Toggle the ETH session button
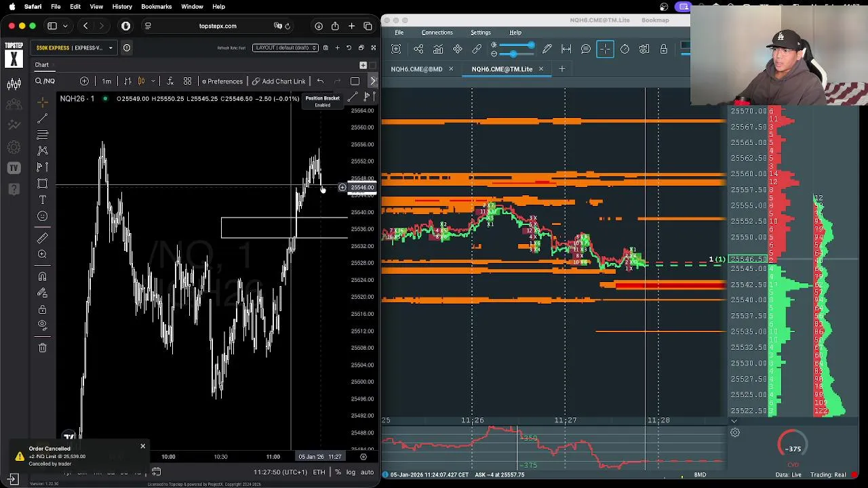Image resolution: width=868 pixels, height=488 pixels. pyautogui.click(x=319, y=472)
